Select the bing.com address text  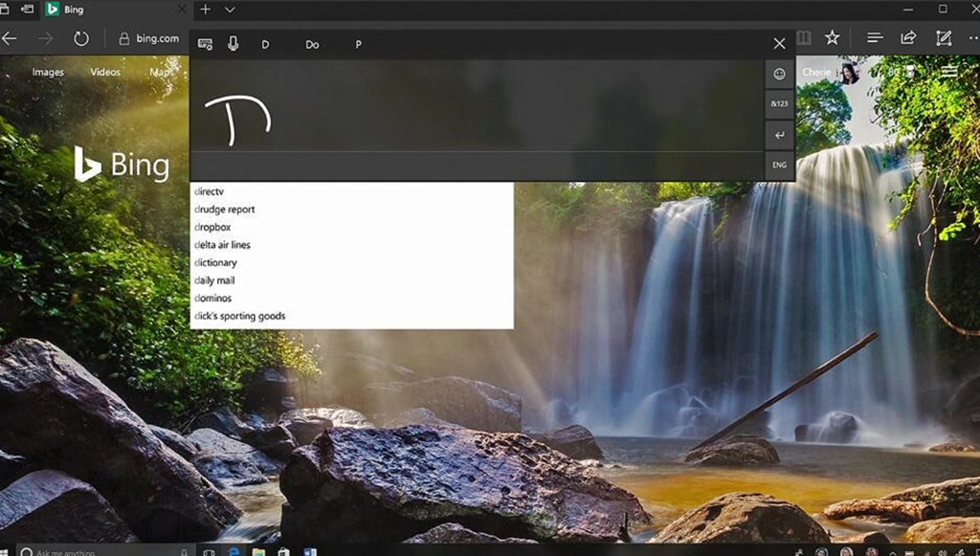158,38
